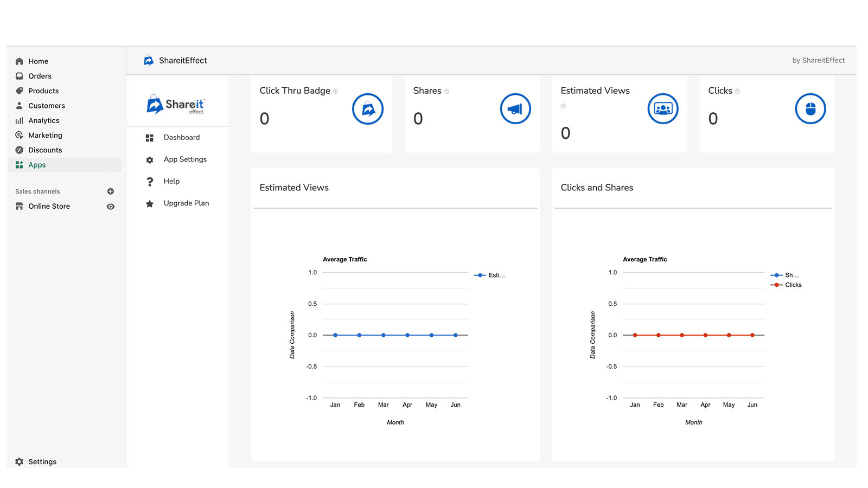
Task: Click Upgrade Plan
Action: [186, 203]
